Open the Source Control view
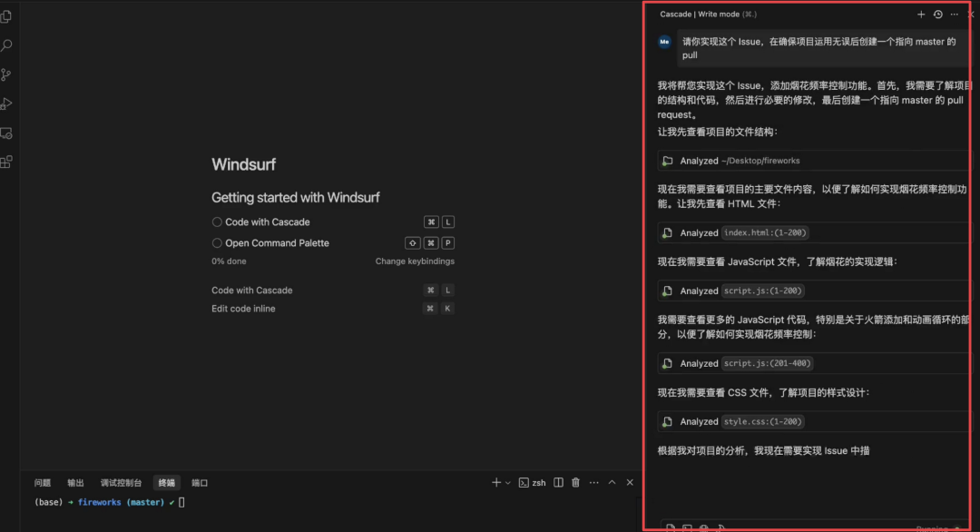Viewport: 980px width, 532px height. (6, 74)
